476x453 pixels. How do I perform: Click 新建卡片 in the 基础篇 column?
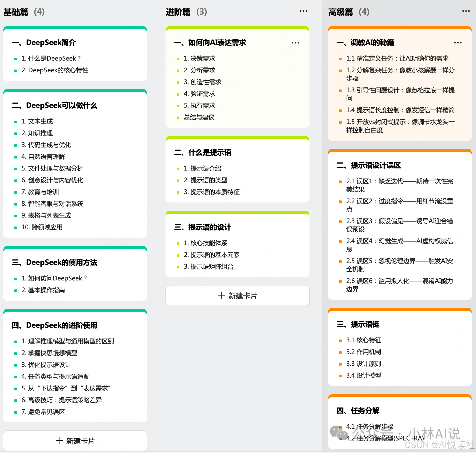(75, 441)
